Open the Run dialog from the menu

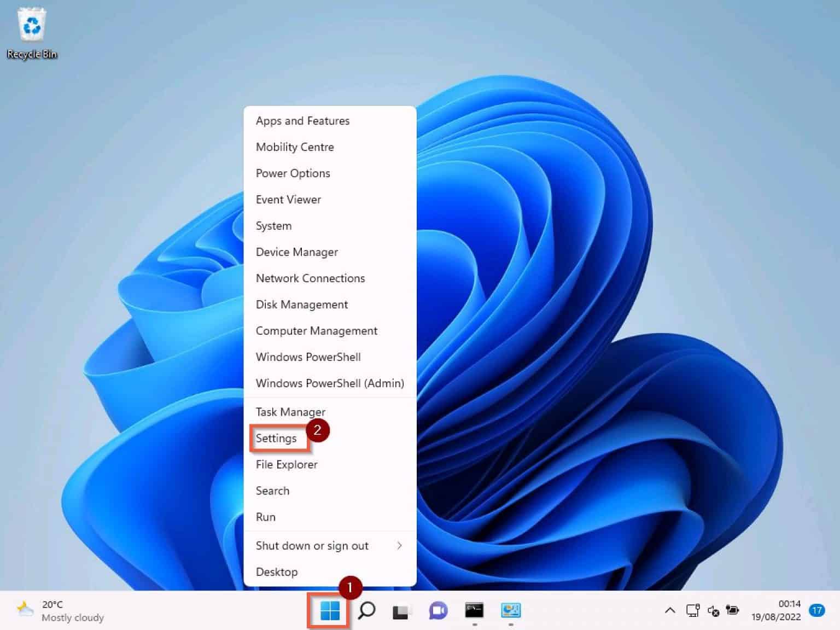pyautogui.click(x=265, y=517)
